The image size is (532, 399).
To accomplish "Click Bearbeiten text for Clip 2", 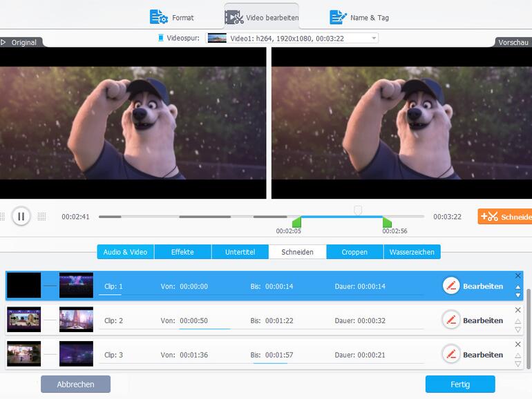I will 483,321.
